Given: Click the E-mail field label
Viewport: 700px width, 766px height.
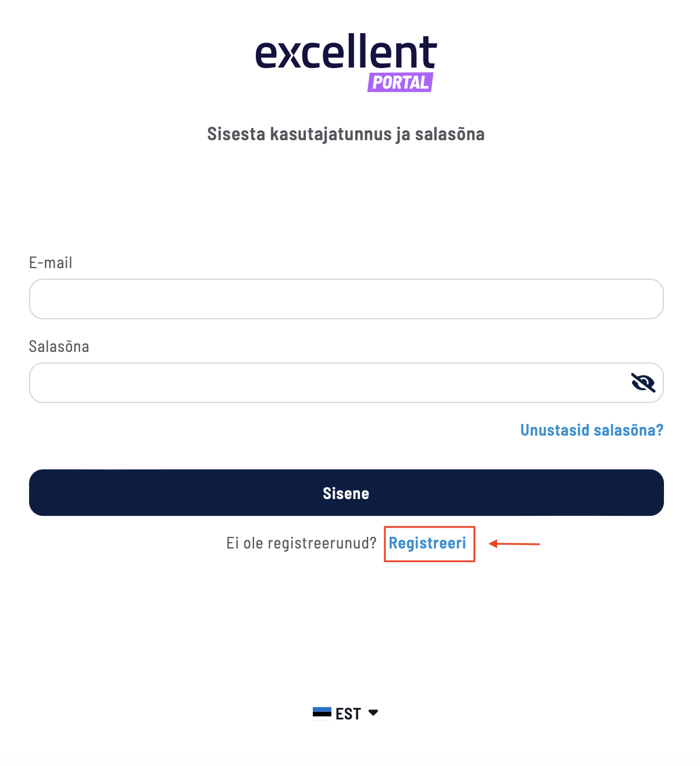Looking at the screenshot, I should [51, 263].
